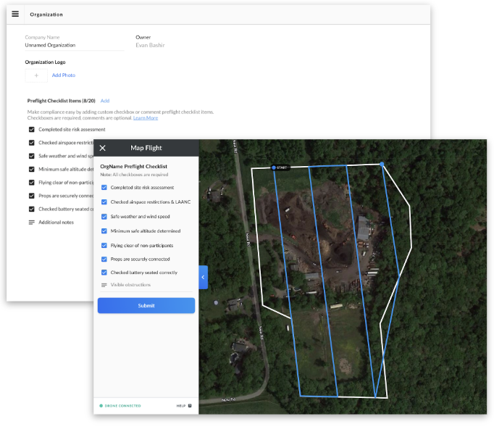
Task: Toggle Checked battery seated checkbox in Organization window
Action: point(31,209)
